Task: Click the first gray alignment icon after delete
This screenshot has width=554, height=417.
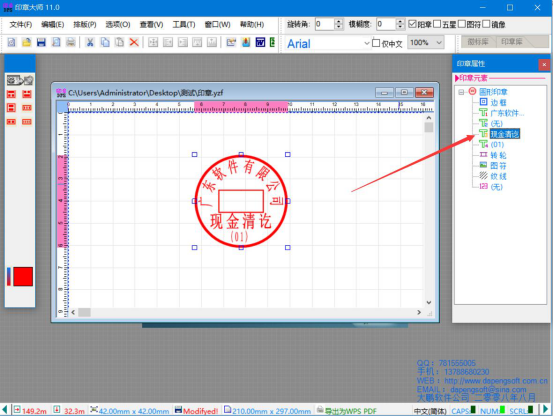Action: pyautogui.click(x=153, y=43)
